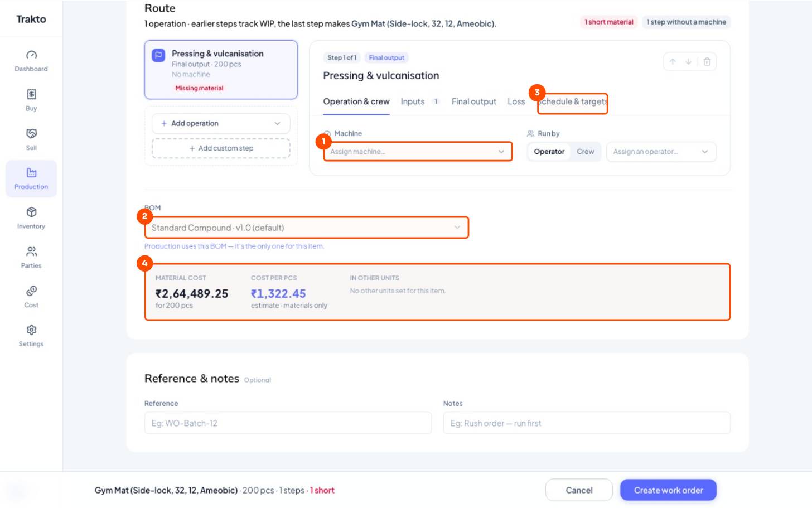Go to the Buy section icon

[31, 94]
